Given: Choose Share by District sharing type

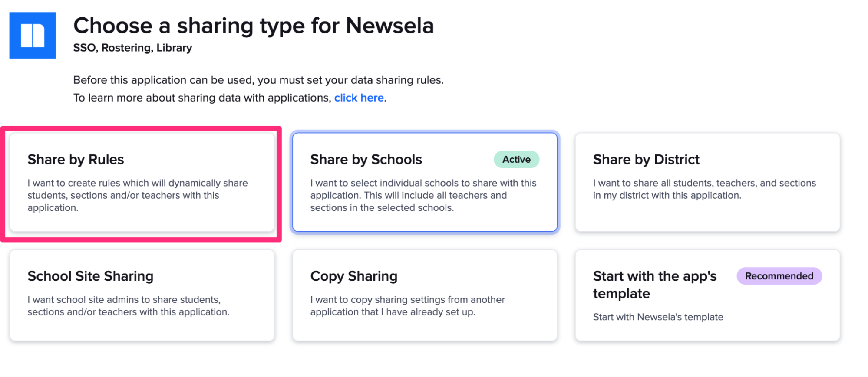Looking at the screenshot, I should point(707,182).
